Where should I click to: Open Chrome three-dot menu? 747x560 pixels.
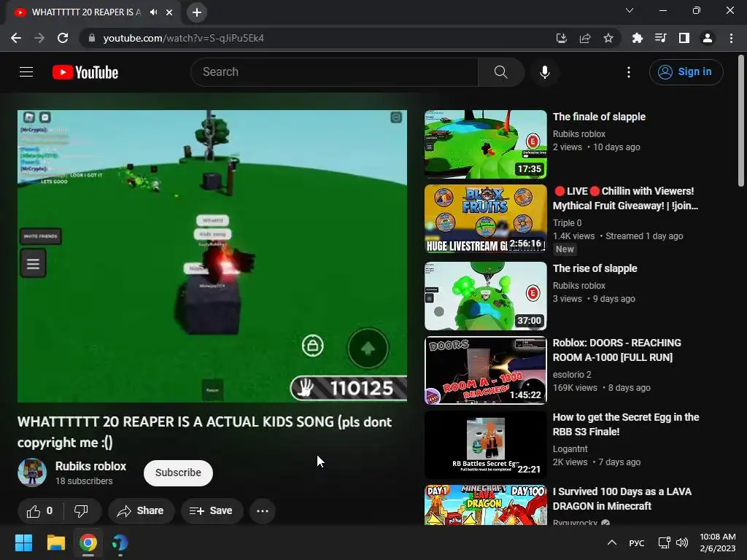tap(731, 38)
